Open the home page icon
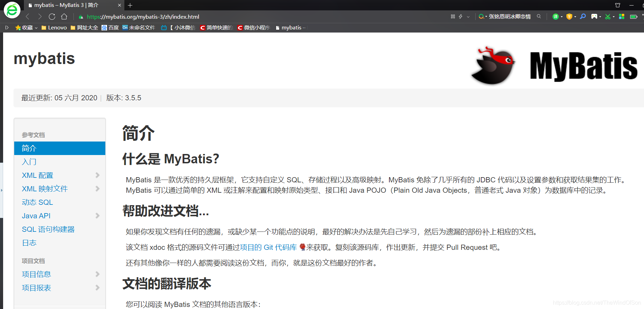This screenshot has width=644, height=309. [64, 17]
